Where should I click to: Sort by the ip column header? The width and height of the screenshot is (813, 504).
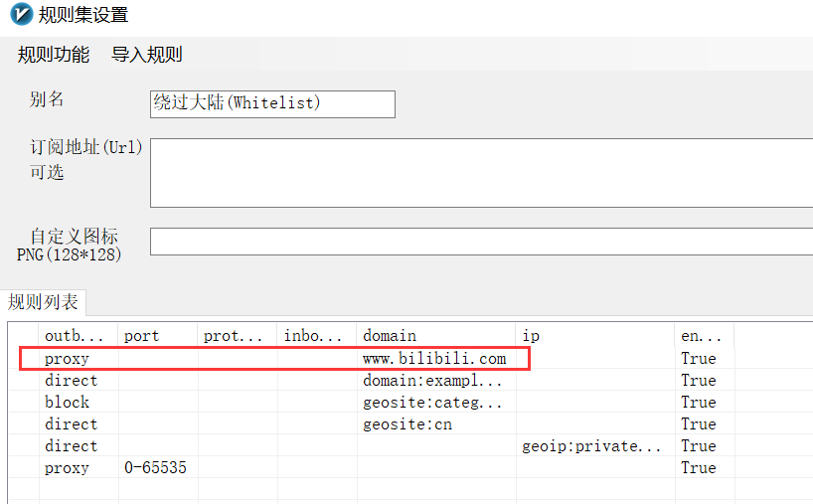(595, 335)
